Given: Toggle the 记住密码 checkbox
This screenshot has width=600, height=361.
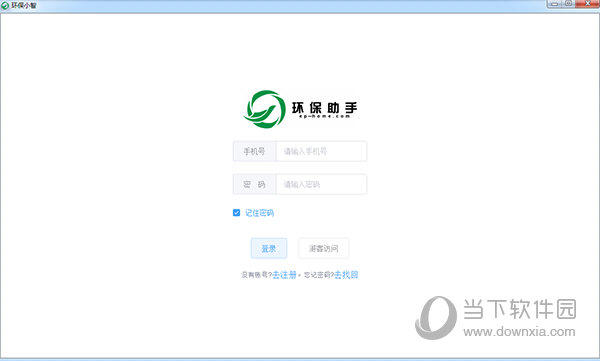Looking at the screenshot, I should pos(236,213).
